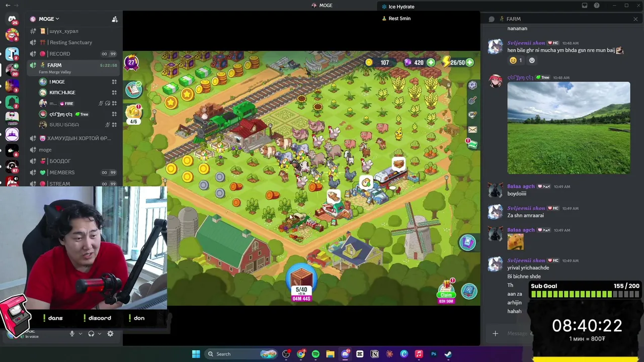
Task: Select the shovel tool in game sidebar
Action: point(472,101)
